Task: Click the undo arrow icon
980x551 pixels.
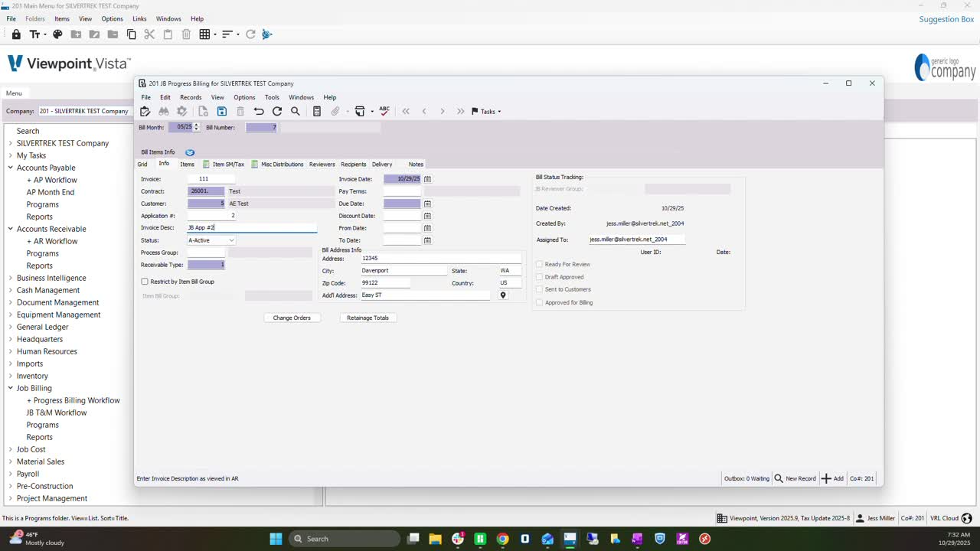Action: [x=259, y=112]
